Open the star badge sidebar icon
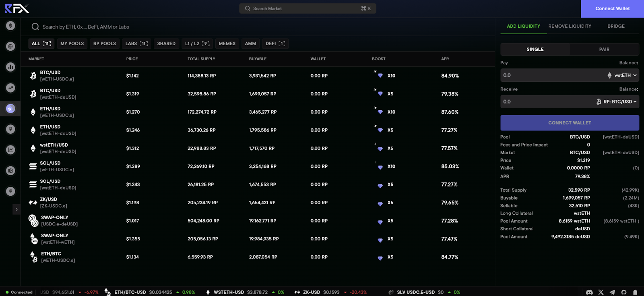The image size is (644, 296). (10, 129)
